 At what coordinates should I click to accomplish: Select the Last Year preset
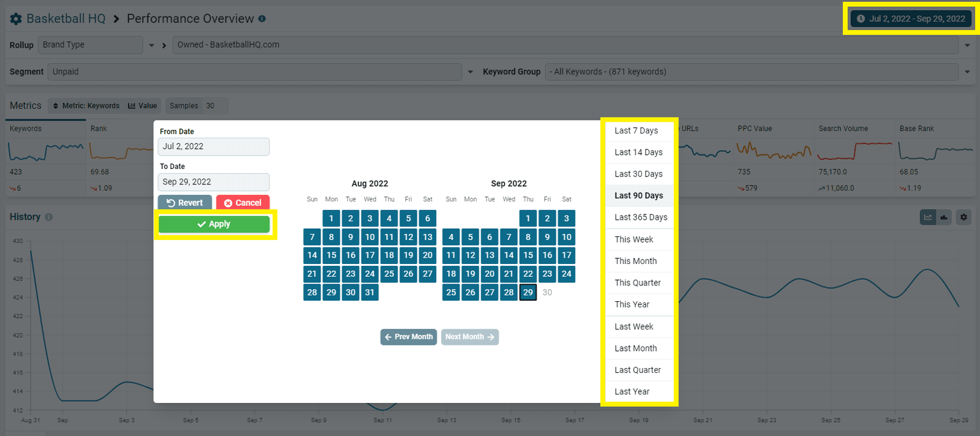click(x=639, y=392)
